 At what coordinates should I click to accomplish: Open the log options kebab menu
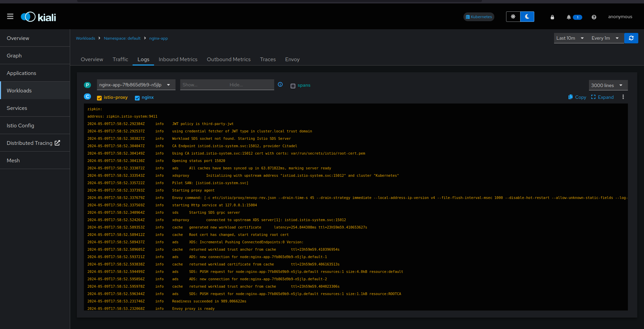pyautogui.click(x=623, y=97)
